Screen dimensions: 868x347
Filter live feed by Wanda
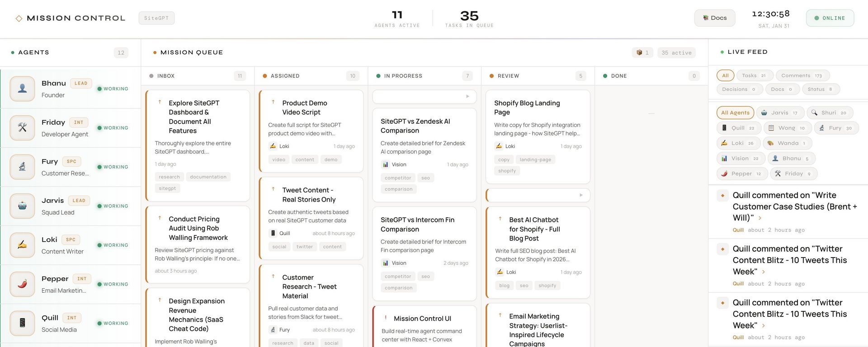[787, 143]
